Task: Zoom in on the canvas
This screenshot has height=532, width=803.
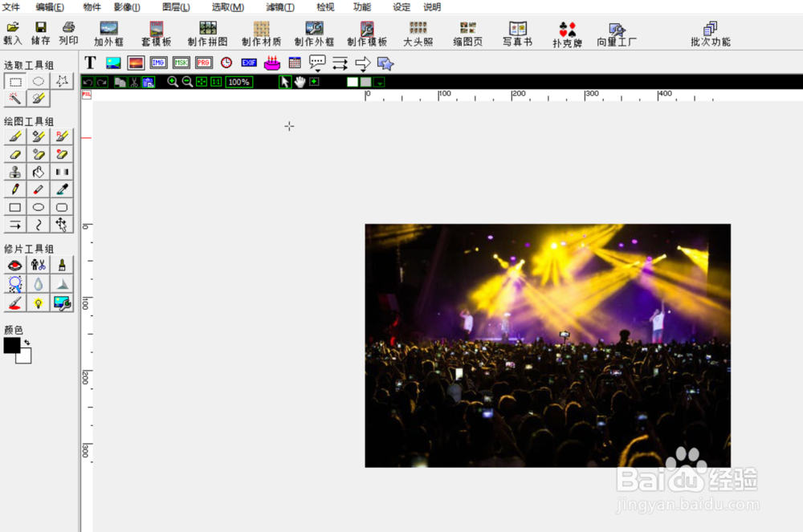Action: click(173, 82)
